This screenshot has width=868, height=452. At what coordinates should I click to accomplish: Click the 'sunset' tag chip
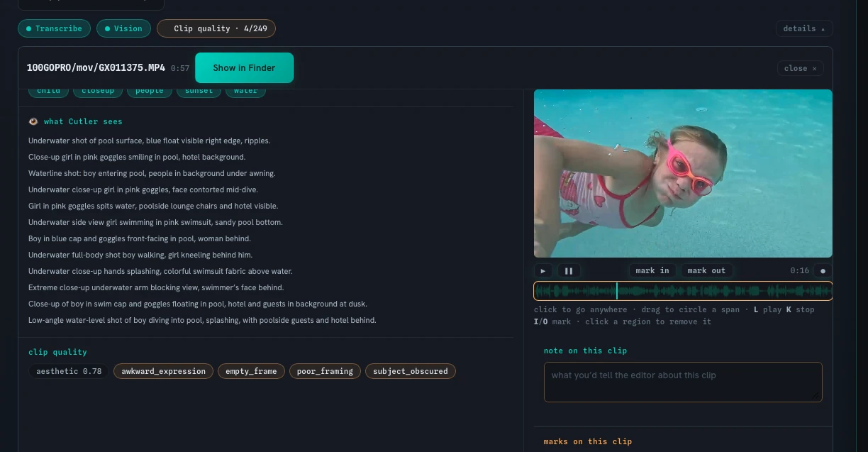[x=199, y=91]
